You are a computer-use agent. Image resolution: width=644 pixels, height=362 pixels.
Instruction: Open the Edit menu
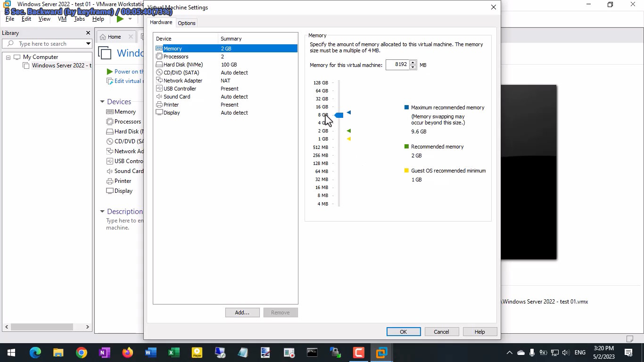[26, 19]
